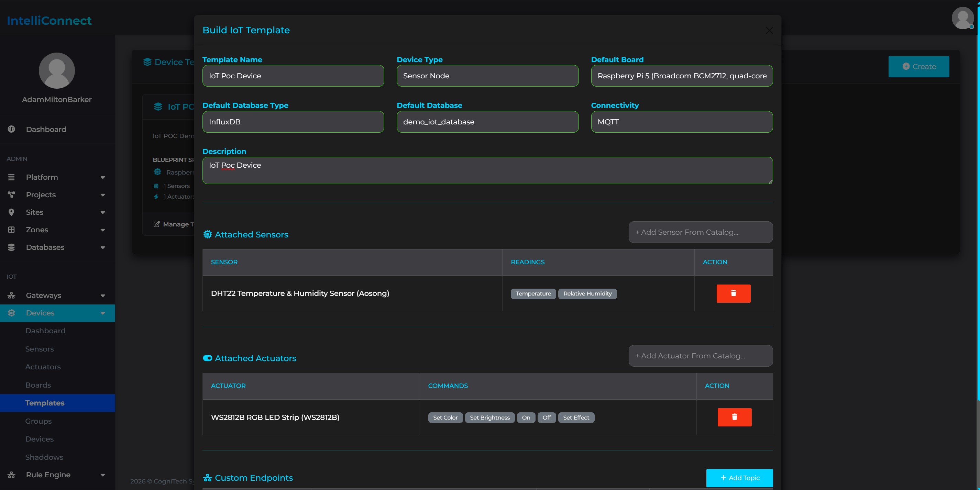Expand the Databases menu arrow
Screen dimensions: 980x490
(103, 248)
